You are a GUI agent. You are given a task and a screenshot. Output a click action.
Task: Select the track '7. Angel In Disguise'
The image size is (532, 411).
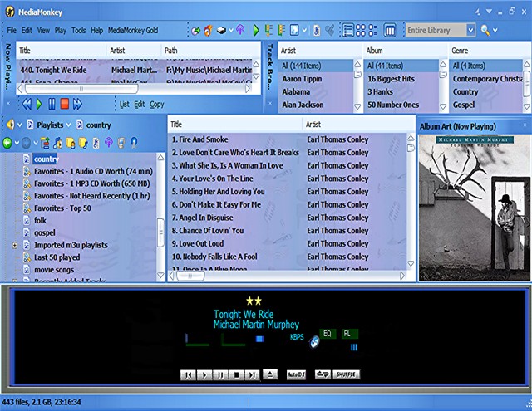[203, 218]
